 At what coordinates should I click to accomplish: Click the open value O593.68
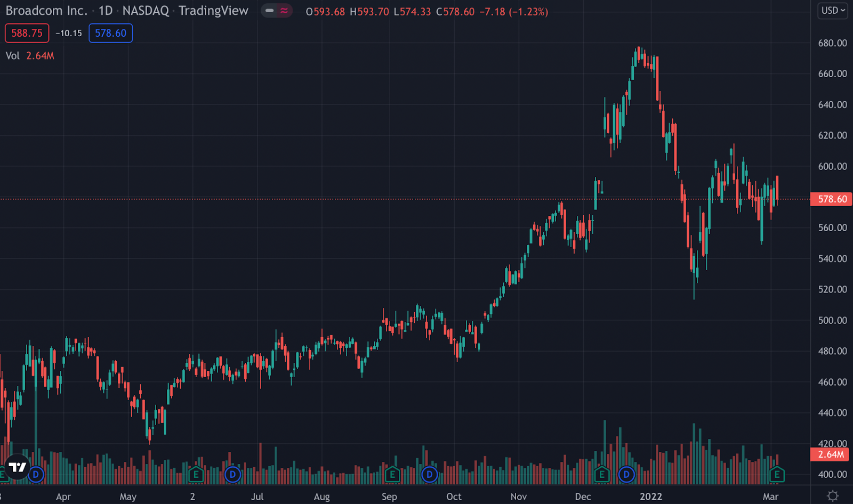[325, 12]
